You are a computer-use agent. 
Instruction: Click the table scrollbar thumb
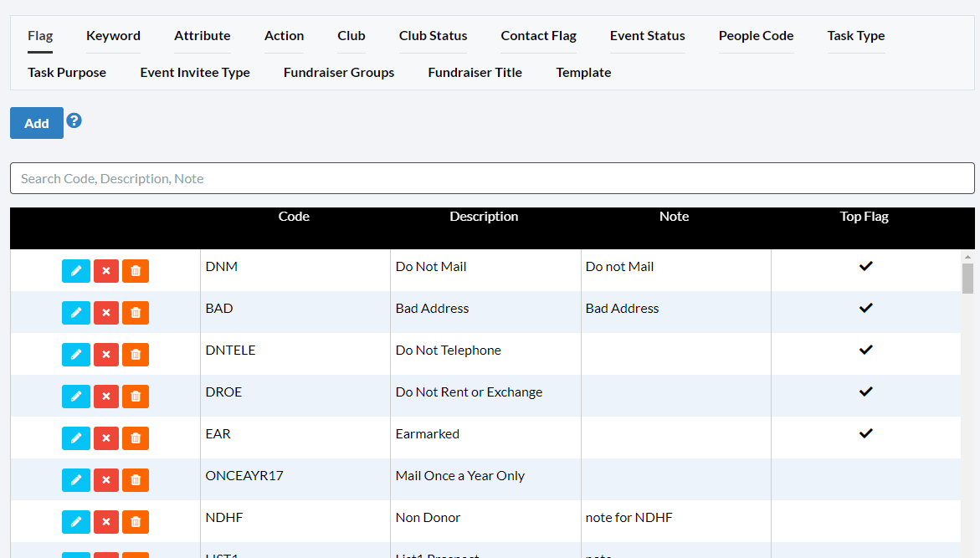(967, 278)
